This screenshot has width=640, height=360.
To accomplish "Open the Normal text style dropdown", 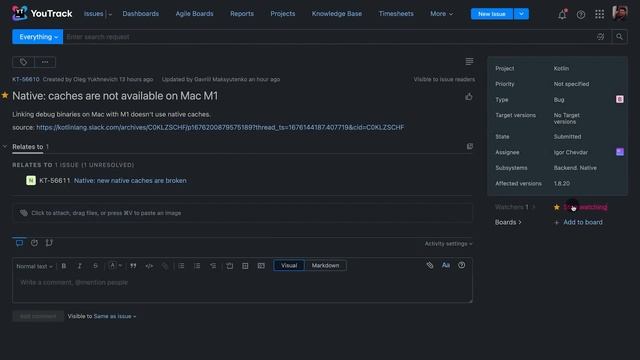I will point(34,267).
